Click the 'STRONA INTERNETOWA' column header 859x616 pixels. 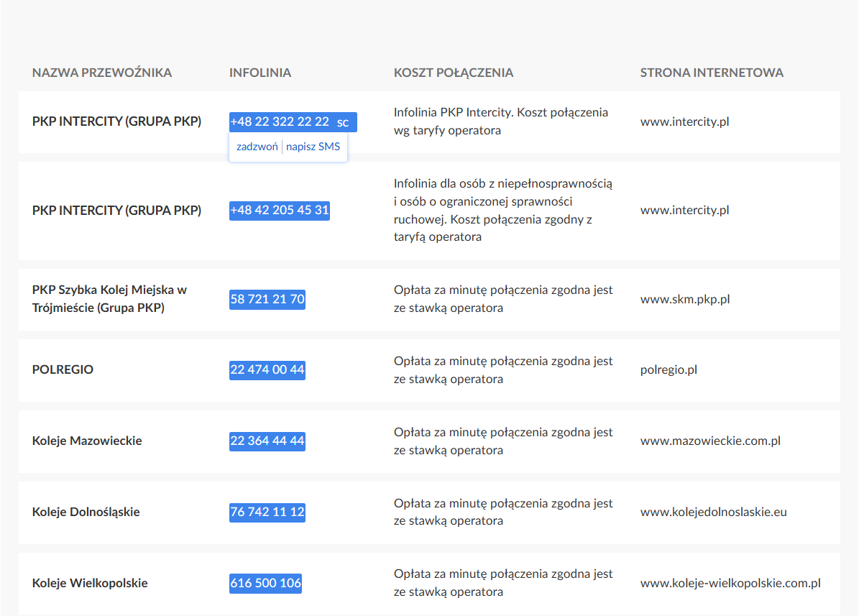coord(712,73)
